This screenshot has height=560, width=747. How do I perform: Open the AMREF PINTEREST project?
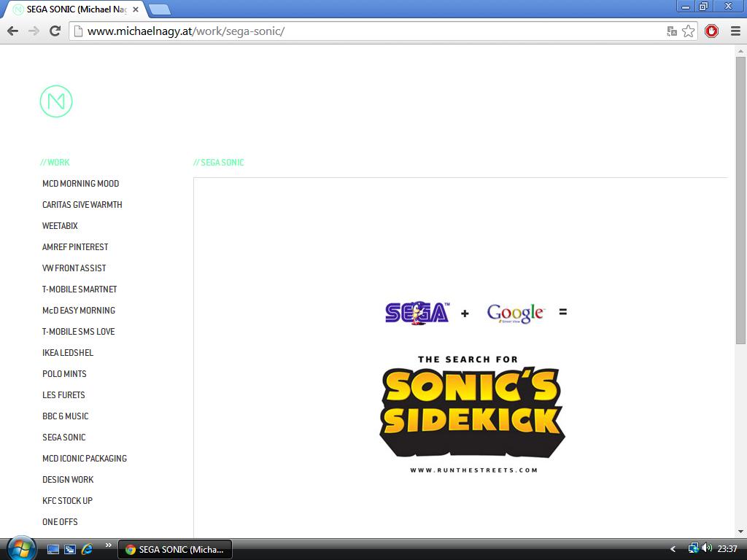[x=75, y=247]
